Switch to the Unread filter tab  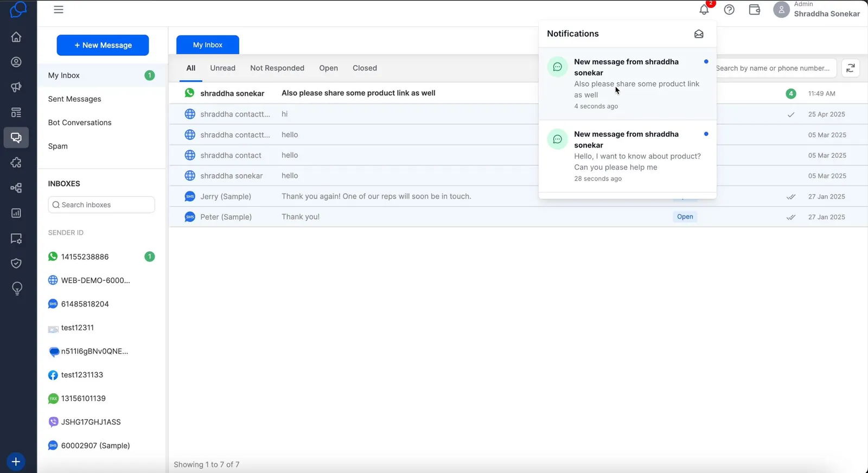(222, 68)
